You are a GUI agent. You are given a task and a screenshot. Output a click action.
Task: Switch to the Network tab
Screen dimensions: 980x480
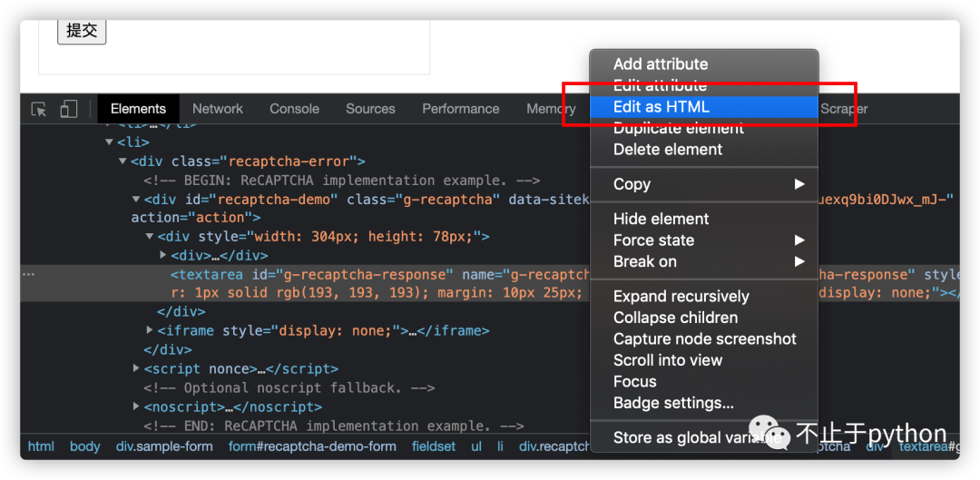(x=218, y=109)
